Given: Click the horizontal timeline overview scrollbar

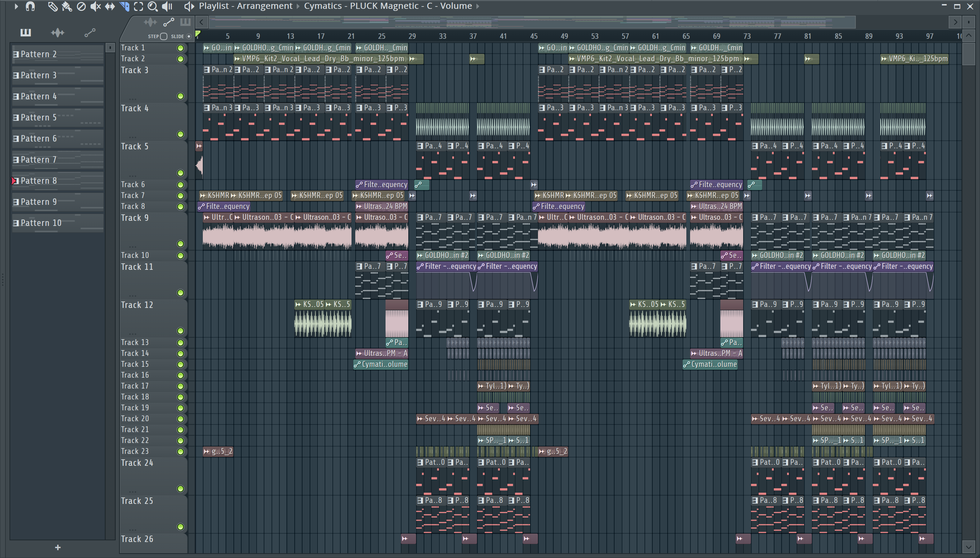Looking at the screenshot, I should coord(533,22).
